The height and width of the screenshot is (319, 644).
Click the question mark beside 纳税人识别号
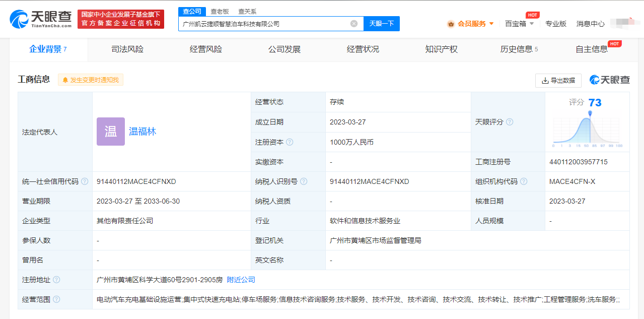tap(303, 181)
